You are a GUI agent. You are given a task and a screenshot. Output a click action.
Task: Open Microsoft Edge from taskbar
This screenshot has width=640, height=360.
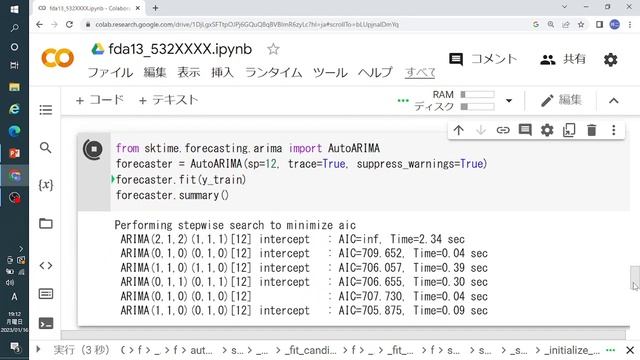pos(14,131)
